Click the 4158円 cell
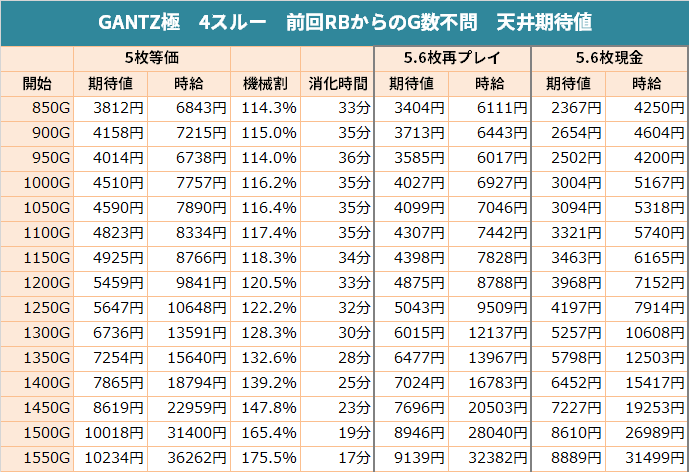Screen dimensions: 689x472 (110, 133)
